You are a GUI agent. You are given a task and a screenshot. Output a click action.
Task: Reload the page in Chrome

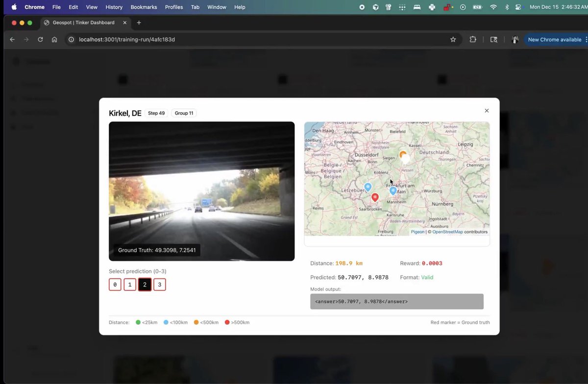(40, 40)
